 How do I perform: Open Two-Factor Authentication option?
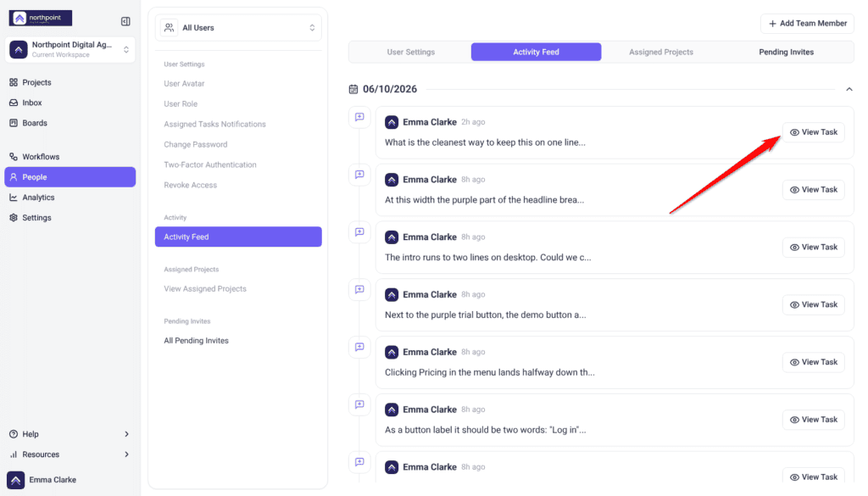(x=210, y=165)
